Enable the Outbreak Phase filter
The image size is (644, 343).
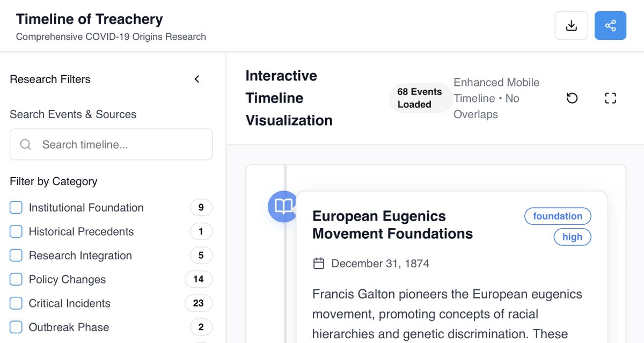coord(17,327)
